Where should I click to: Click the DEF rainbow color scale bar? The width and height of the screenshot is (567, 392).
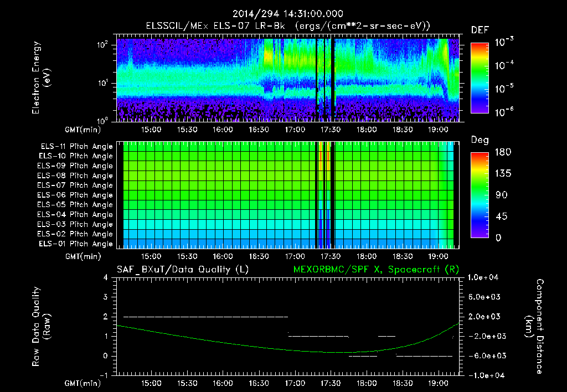[x=480, y=78]
